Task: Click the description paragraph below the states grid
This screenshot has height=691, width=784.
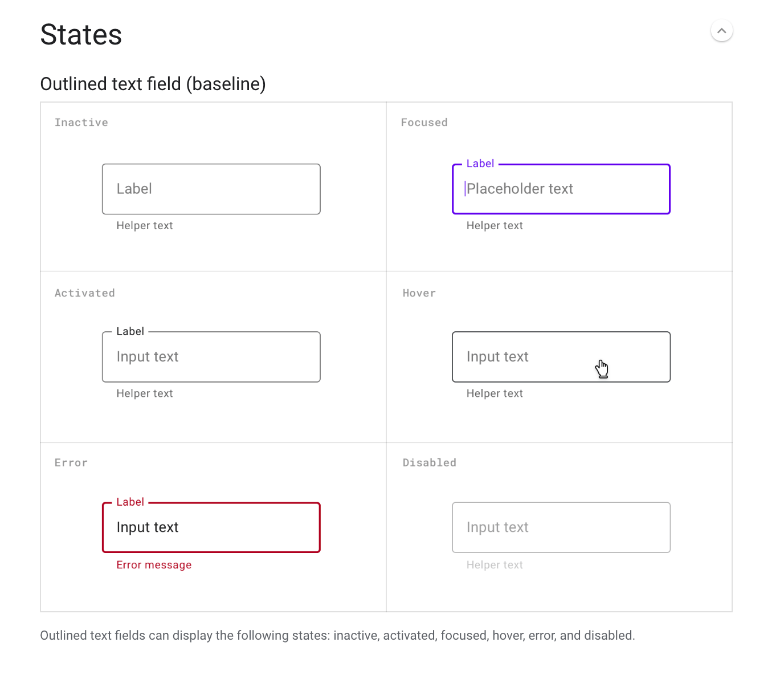Action: click(x=337, y=636)
